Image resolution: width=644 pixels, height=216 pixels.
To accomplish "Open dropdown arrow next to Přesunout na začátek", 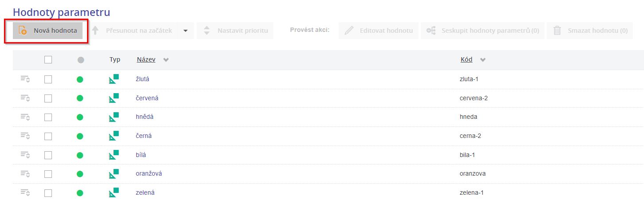I will pos(186,31).
